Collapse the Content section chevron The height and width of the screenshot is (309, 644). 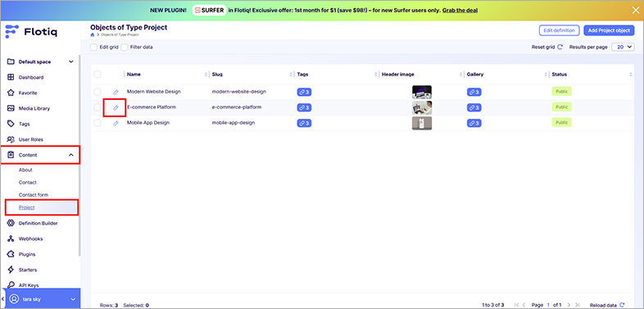(x=70, y=155)
